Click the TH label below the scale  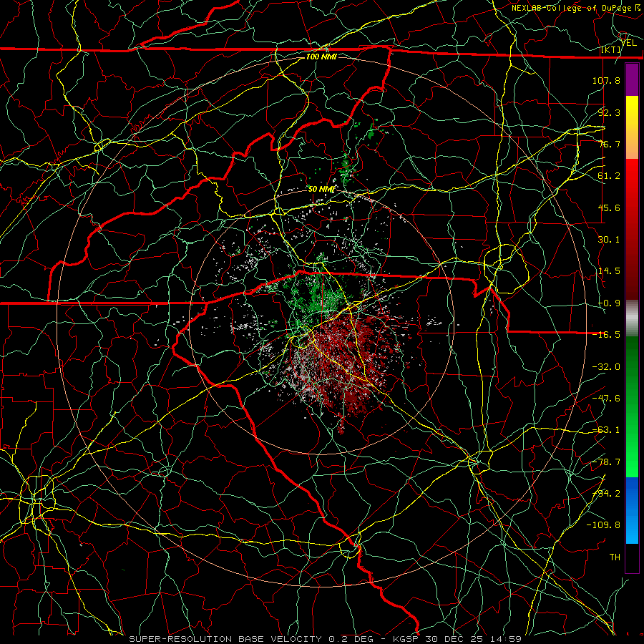615,557
